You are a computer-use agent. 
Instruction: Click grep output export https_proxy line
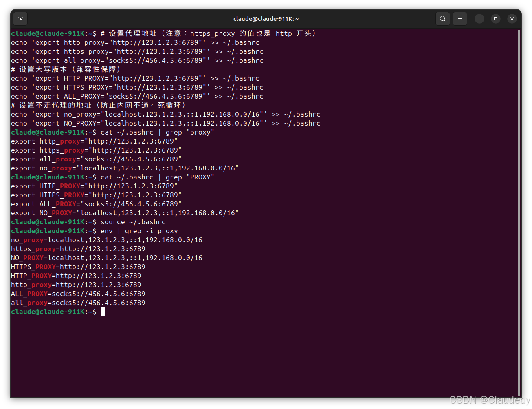point(97,150)
